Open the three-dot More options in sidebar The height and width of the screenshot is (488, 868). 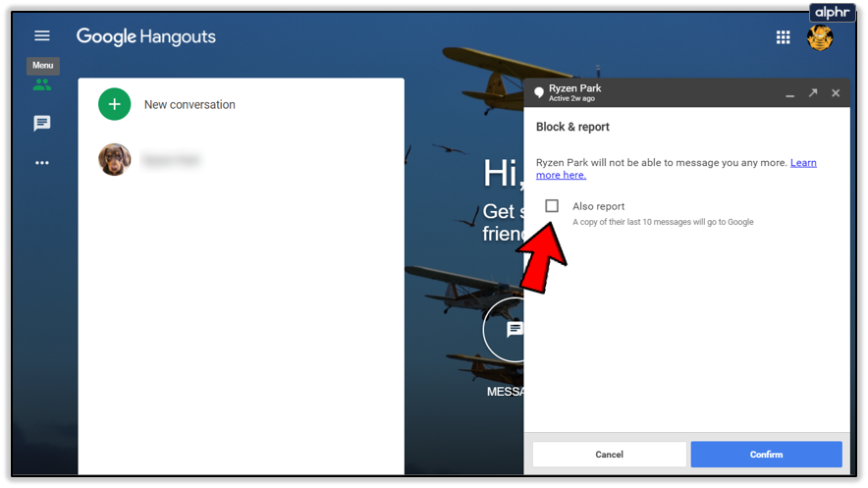click(x=42, y=163)
